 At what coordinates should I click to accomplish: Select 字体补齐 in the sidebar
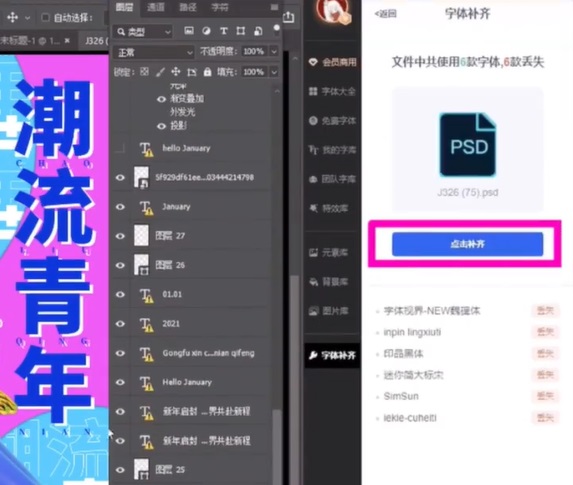coord(333,355)
